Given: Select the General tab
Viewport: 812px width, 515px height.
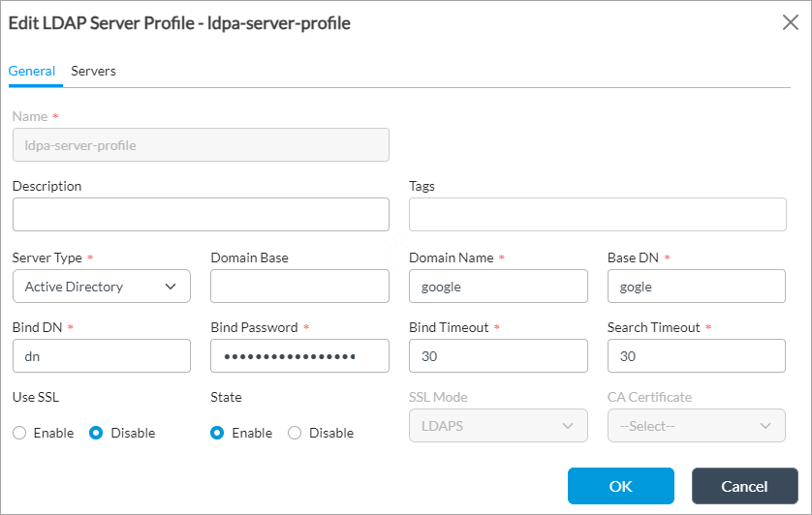Looking at the screenshot, I should coord(31,71).
